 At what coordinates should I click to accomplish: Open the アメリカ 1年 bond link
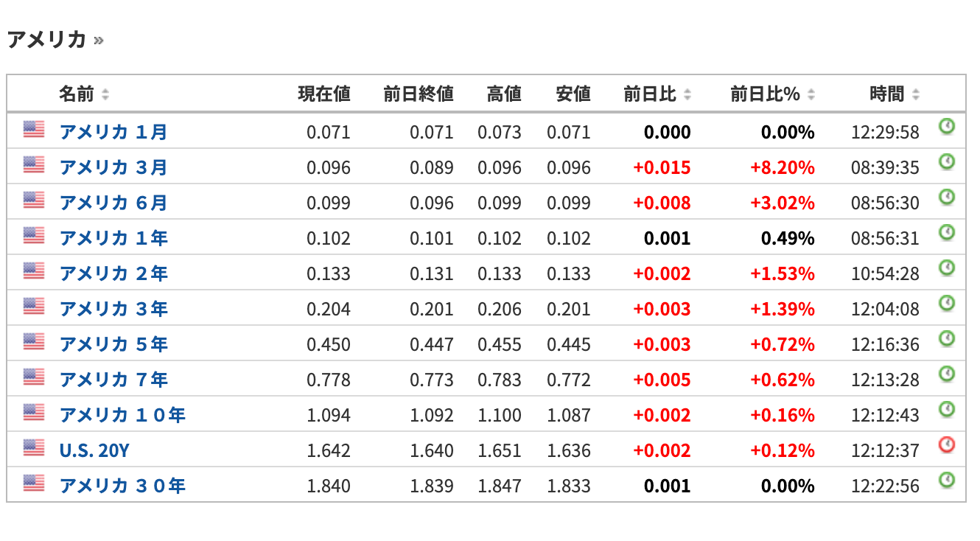point(113,238)
